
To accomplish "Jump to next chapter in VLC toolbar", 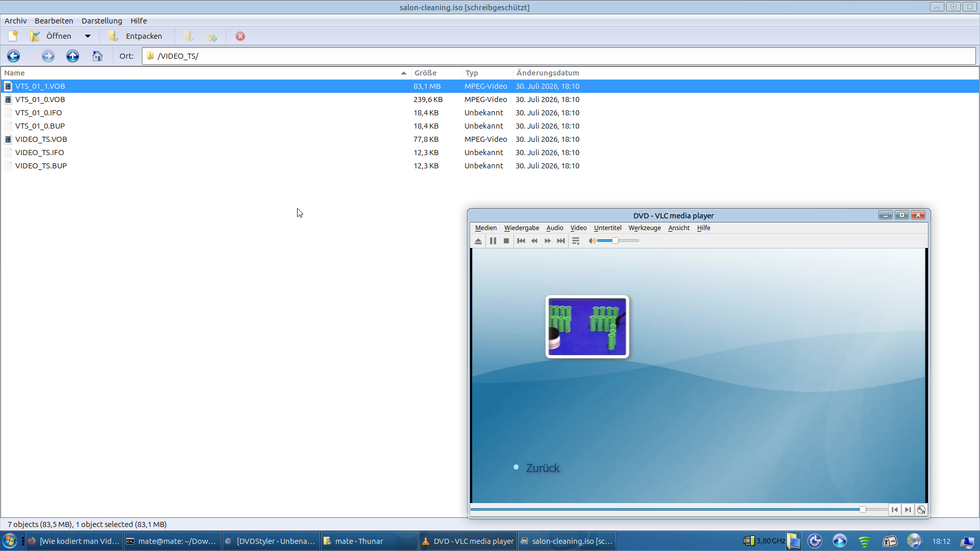I will coord(561,241).
